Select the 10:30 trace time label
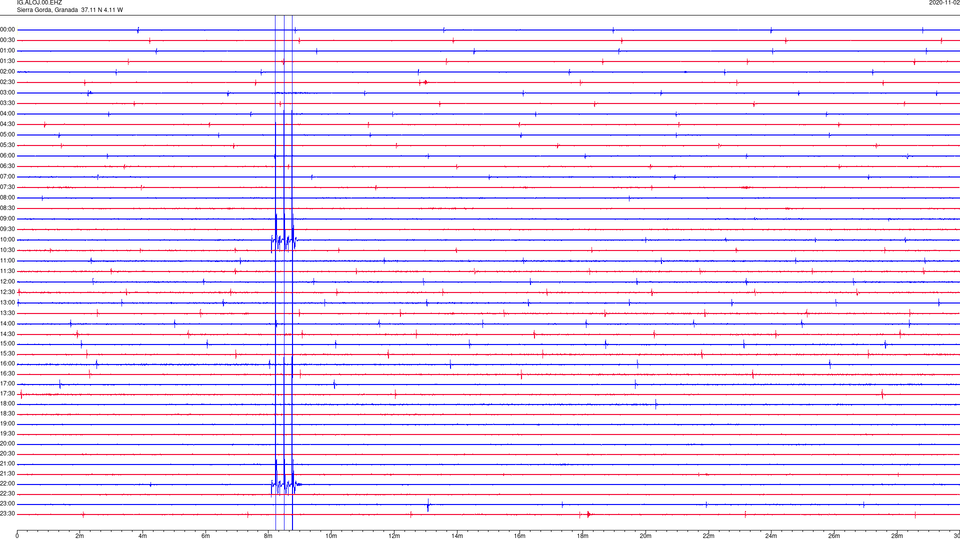960x540 pixels. coord(8,250)
